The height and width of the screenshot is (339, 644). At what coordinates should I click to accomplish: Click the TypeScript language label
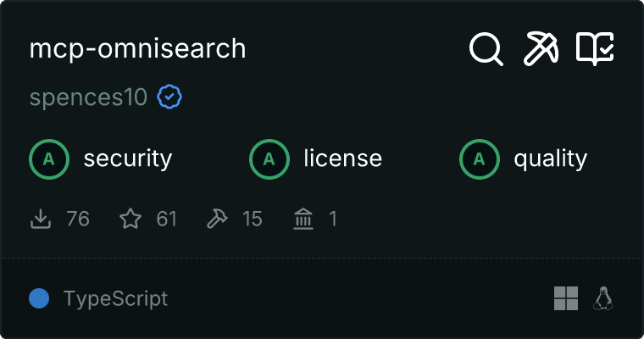pos(115,299)
